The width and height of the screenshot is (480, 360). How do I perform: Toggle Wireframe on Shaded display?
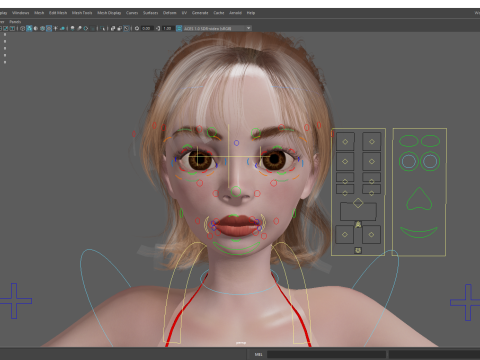[x=42, y=28]
